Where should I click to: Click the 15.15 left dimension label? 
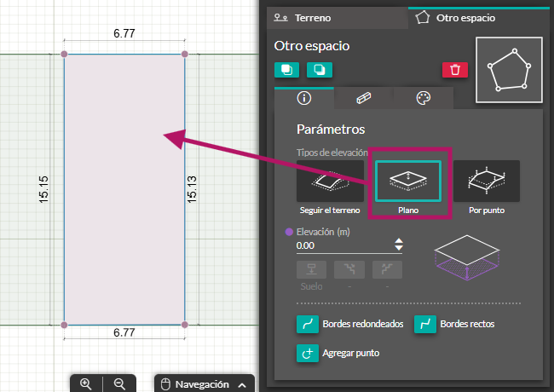(x=43, y=190)
